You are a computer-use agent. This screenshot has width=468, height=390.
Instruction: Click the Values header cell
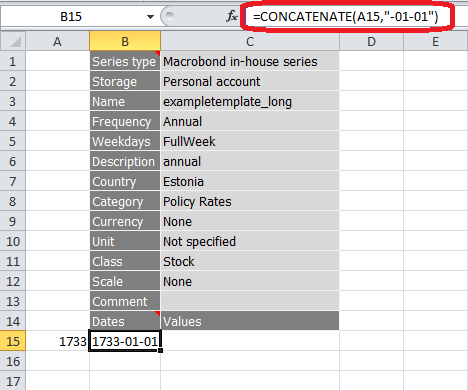[250, 321]
